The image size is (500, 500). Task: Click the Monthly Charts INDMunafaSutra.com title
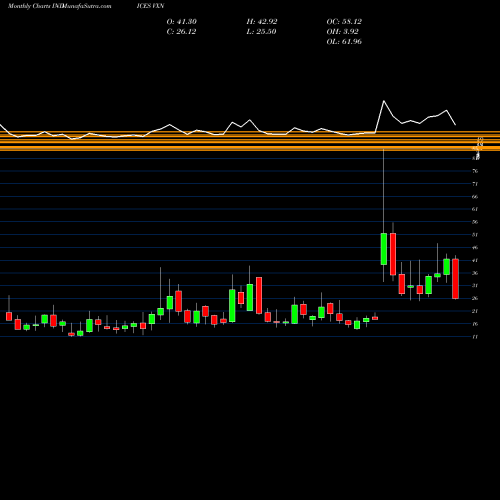[59, 6]
